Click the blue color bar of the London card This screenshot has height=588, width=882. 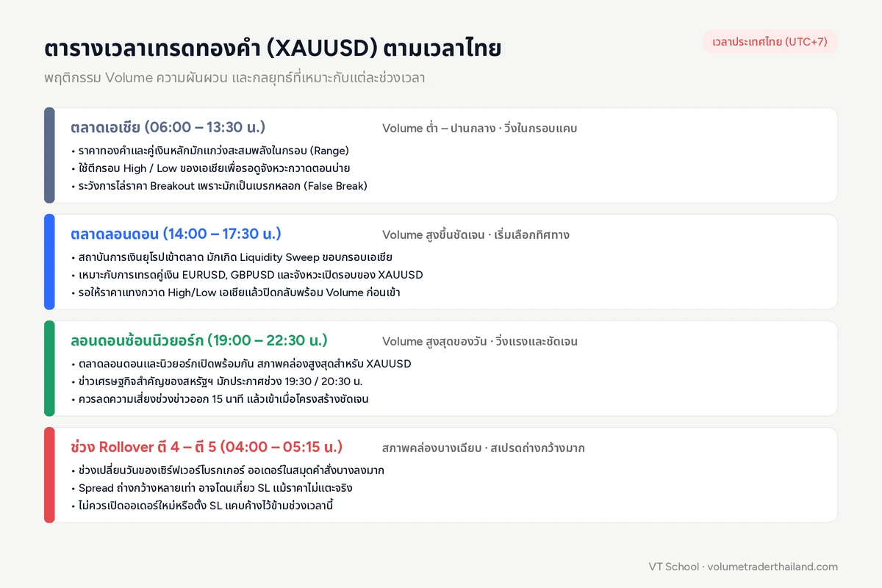(49, 262)
